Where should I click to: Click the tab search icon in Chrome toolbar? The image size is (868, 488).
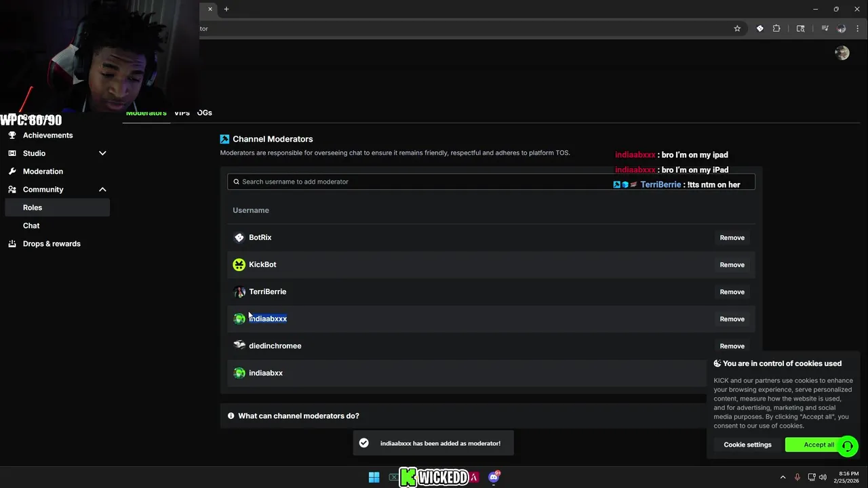(x=800, y=28)
